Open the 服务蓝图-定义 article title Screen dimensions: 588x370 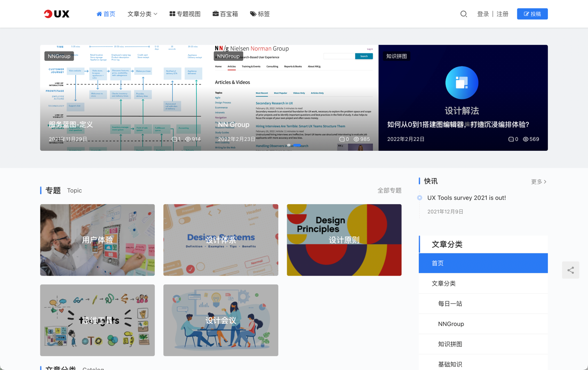pyautogui.click(x=71, y=124)
